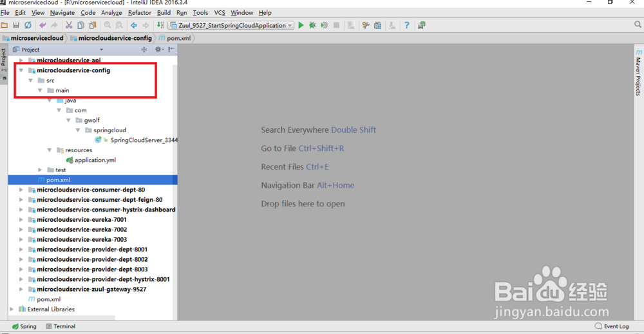Screen dimensions: 644x334
Task: Open the Navigate menu
Action: [x=62, y=13]
